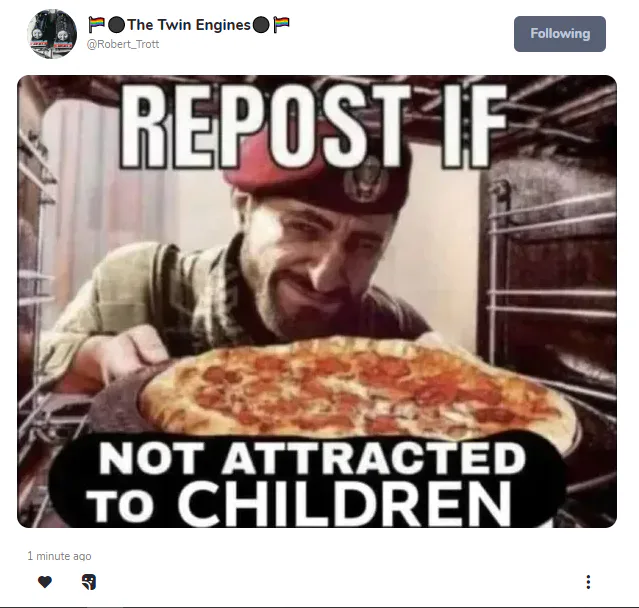Toggle the Following button
The image size is (639, 608).
(560, 34)
